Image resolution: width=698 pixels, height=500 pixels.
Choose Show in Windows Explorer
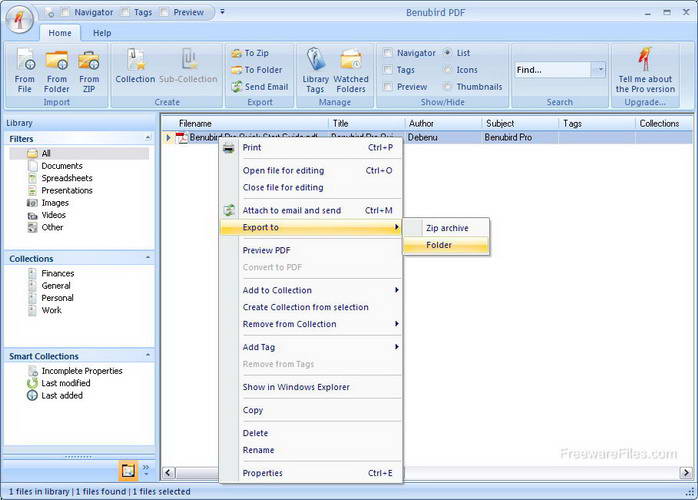312,387
